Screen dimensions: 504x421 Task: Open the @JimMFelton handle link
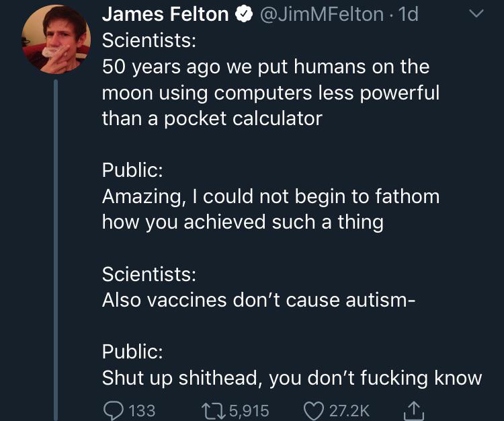[316, 14]
